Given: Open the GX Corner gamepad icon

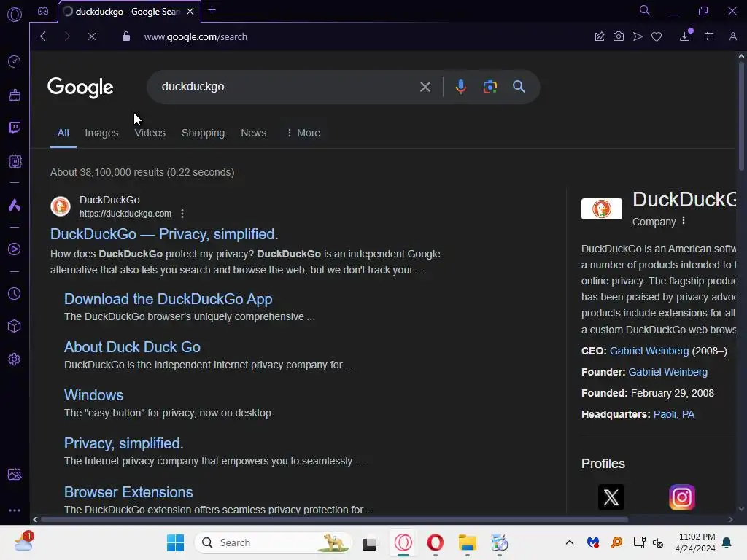Looking at the screenshot, I should pyautogui.click(x=43, y=11).
